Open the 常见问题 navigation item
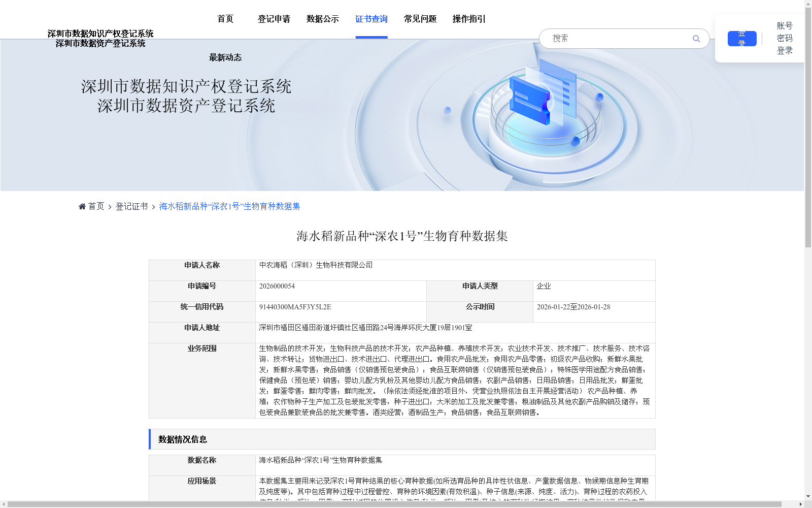 [x=420, y=19]
